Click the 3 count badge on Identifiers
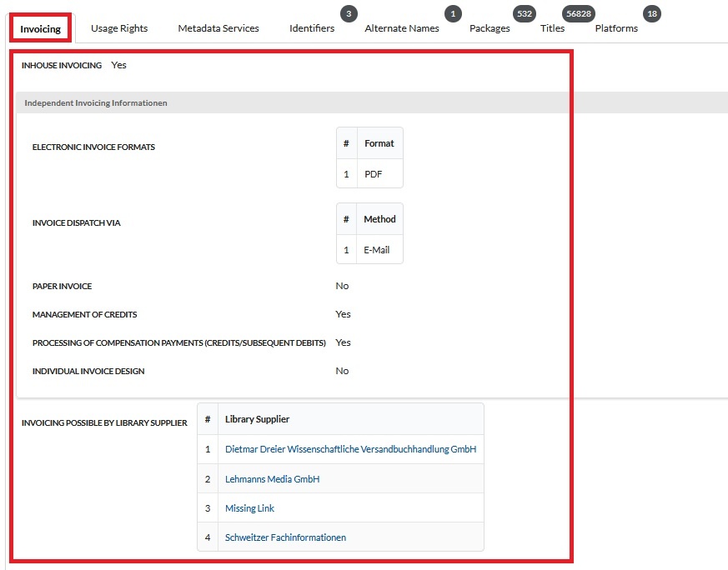728x570 pixels. point(349,14)
